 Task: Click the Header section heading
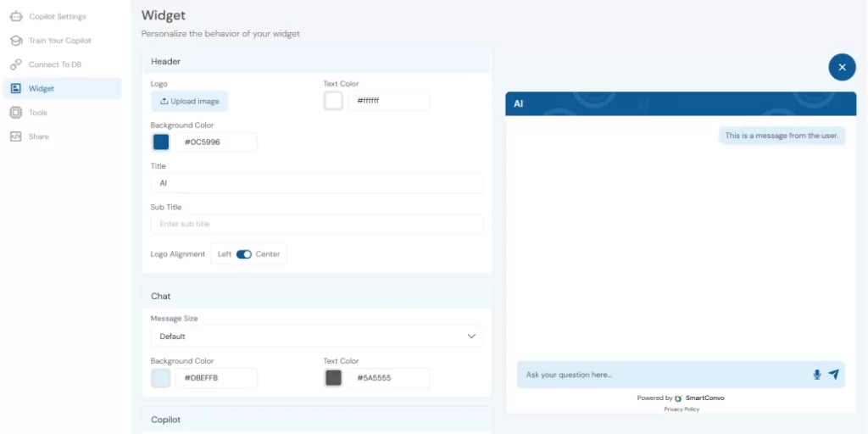point(166,61)
